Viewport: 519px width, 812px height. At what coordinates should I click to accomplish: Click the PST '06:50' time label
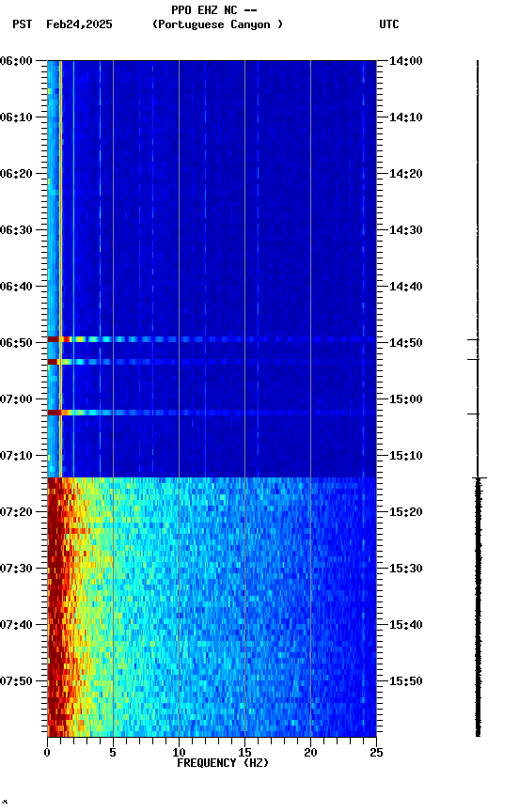16,343
